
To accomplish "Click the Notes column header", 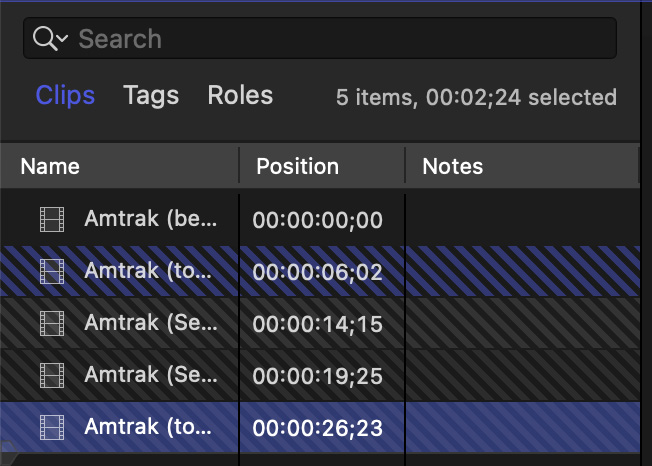I will pyautogui.click(x=452, y=166).
